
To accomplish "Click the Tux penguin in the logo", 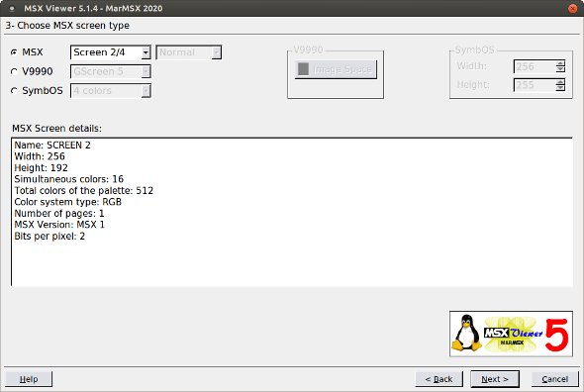I will point(466,333).
